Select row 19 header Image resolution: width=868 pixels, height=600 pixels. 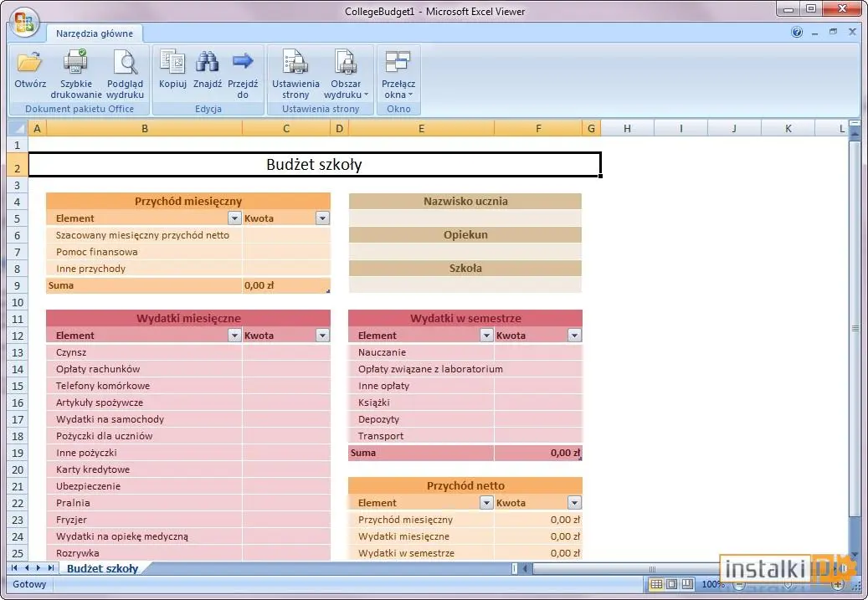click(x=18, y=453)
